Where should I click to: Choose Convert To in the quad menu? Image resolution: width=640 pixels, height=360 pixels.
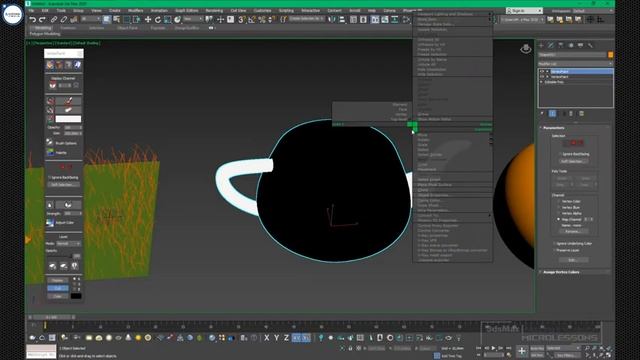452,216
